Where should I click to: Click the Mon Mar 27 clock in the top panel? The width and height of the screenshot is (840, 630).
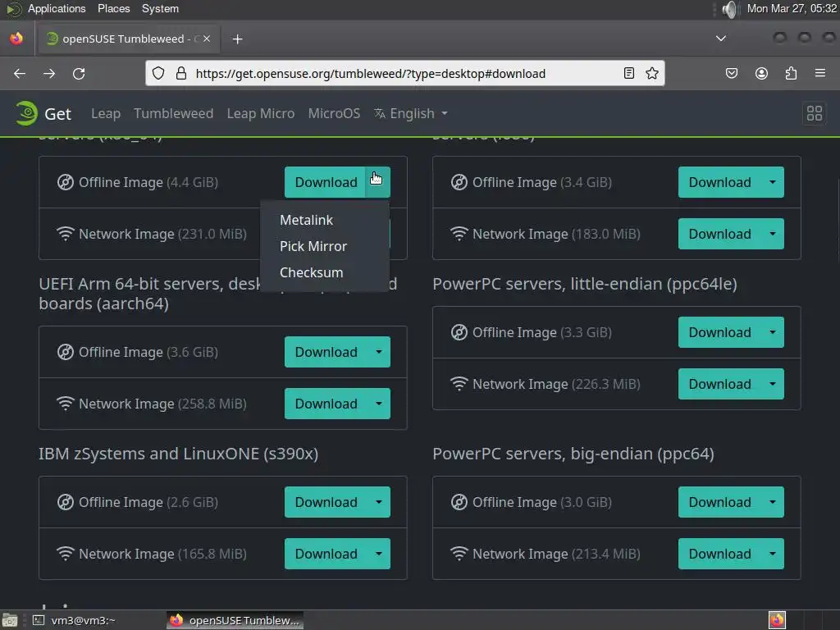(792, 8)
